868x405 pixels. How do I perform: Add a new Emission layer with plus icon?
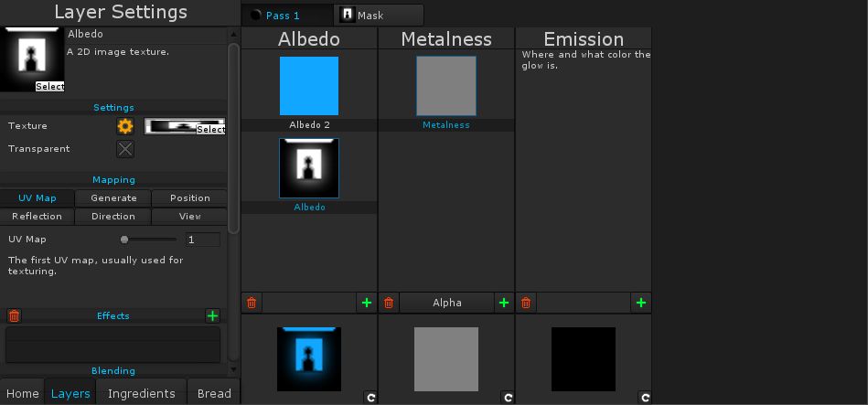pyautogui.click(x=641, y=303)
